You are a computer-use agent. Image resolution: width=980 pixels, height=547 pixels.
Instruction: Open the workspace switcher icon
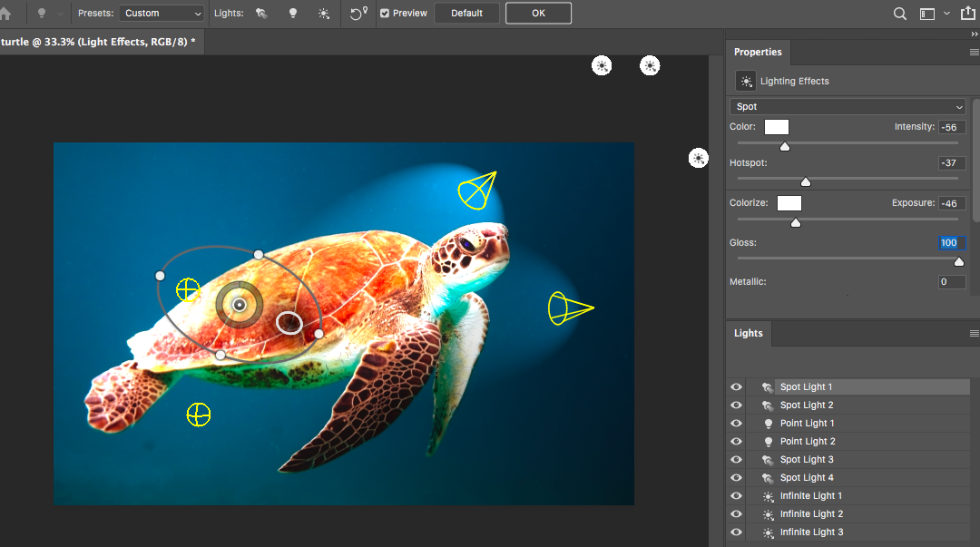point(927,14)
